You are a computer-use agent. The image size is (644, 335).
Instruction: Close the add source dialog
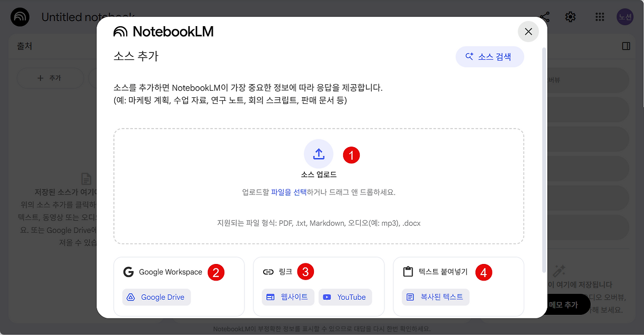tap(528, 31)
